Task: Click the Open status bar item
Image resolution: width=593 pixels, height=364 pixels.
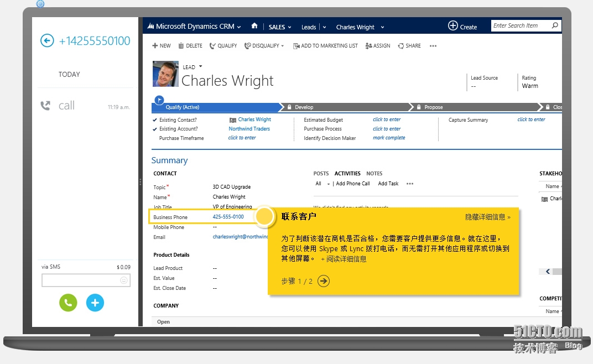Action: pyautogui.click(x=163, y=321)
